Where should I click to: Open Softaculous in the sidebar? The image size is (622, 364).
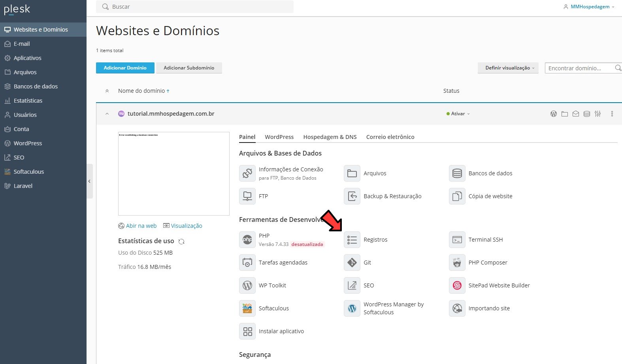[x=43, y=172]
